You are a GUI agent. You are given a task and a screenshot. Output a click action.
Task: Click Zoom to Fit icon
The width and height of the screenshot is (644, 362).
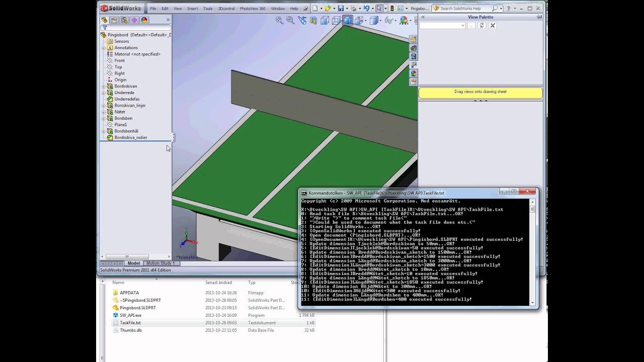pos(280,20)
